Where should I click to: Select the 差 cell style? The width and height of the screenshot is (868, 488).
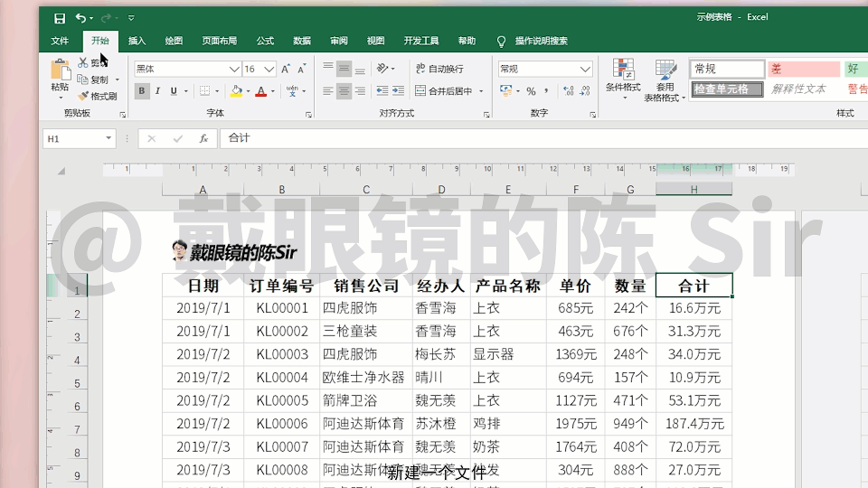[x=805, y=70]
